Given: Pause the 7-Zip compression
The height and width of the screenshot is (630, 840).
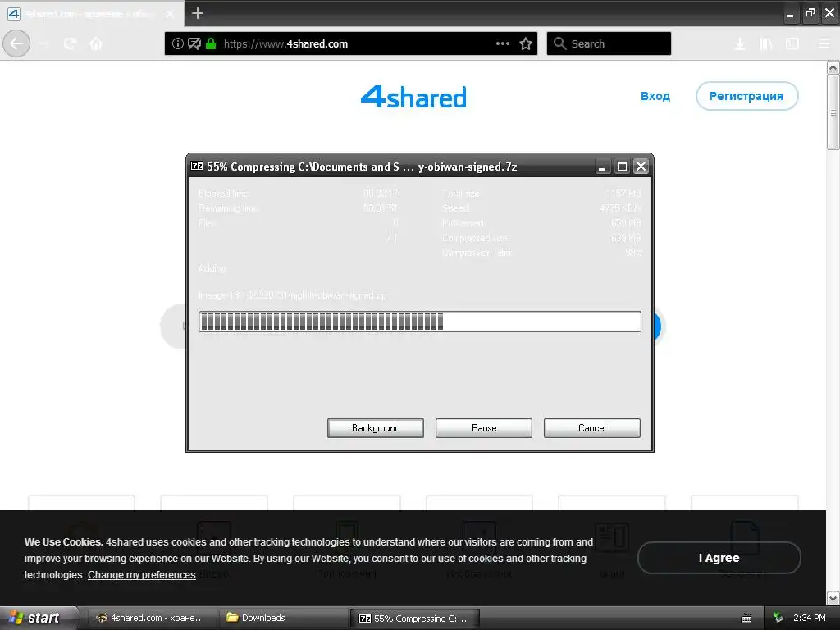Looking at the screenshot, I should coord(484,428).
